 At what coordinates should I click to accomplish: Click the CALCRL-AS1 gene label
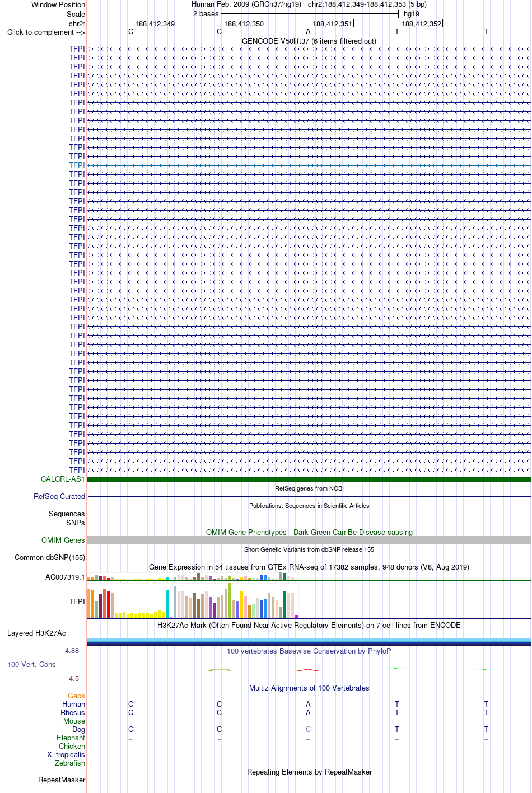tap(63, 479)
